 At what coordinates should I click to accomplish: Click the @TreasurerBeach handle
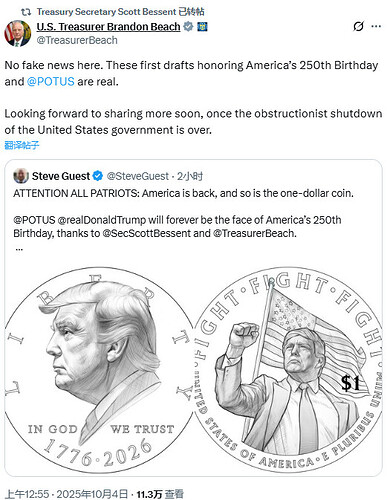[77, 40]
